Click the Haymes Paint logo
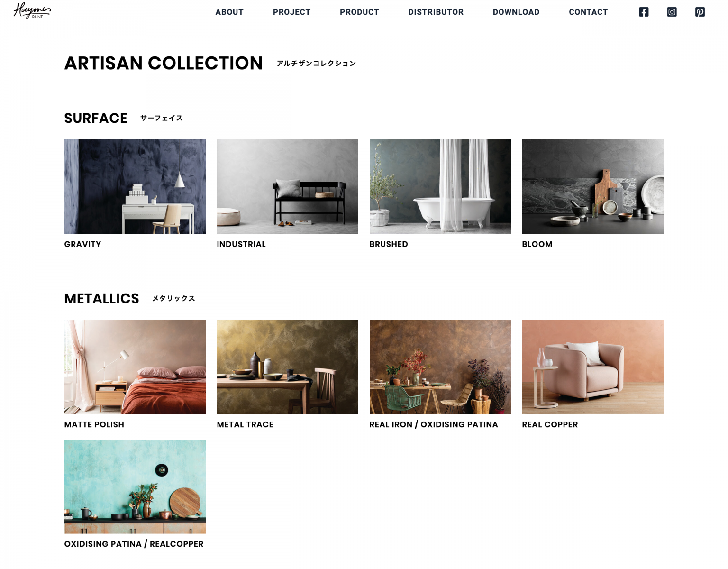This screenshot has width=728, height=569. 32,10
